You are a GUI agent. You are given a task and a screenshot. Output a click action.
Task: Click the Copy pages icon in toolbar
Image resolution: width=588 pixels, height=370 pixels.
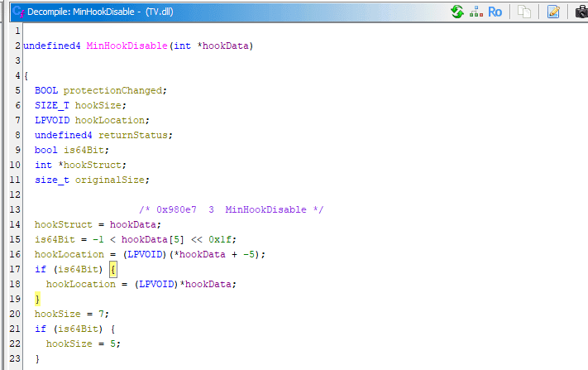(523, 12)
